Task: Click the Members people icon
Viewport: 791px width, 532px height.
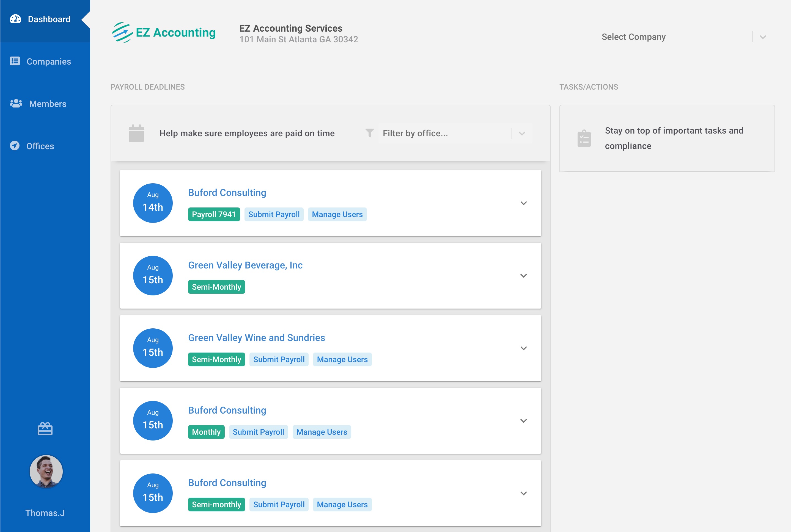Action: (16, 104)
